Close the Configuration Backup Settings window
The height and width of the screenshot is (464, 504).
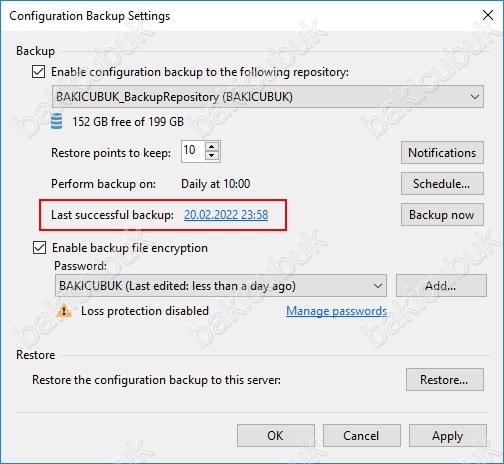tap(488, 15)
